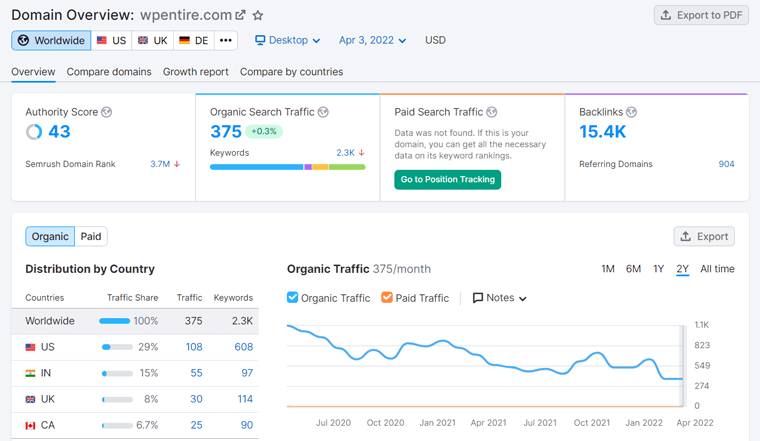Open the Growth report tab
The width and height of the screenshot is (760, 441).
point(196,72)
